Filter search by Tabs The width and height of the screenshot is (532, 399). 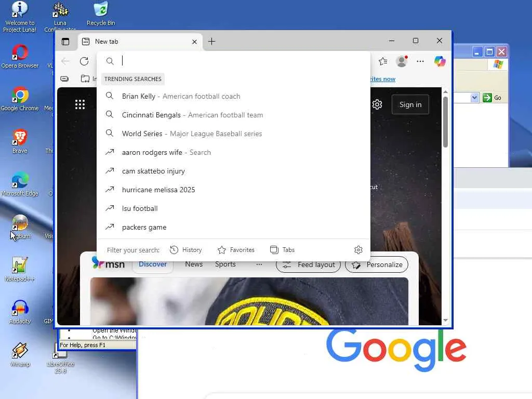click(282, 250)
